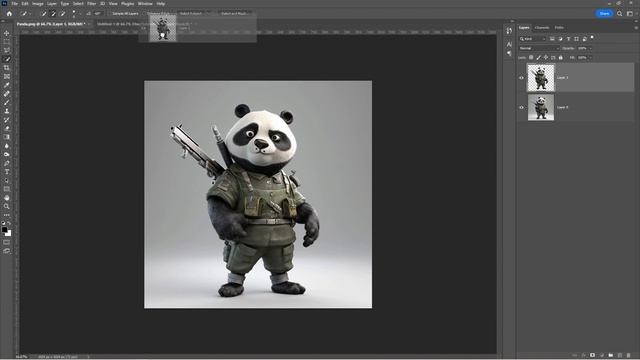Open the tool preset picker dropdown

click(x=26, y=13)
